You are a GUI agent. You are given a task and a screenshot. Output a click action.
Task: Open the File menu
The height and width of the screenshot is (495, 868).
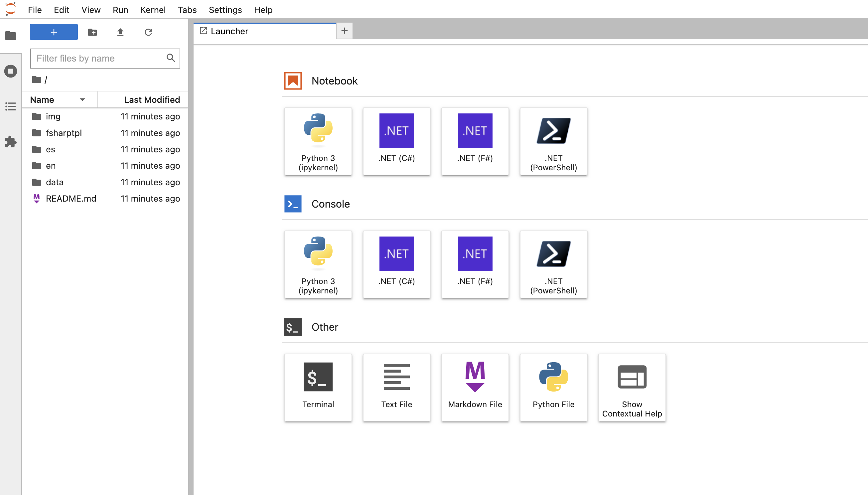tap(34, 10)
